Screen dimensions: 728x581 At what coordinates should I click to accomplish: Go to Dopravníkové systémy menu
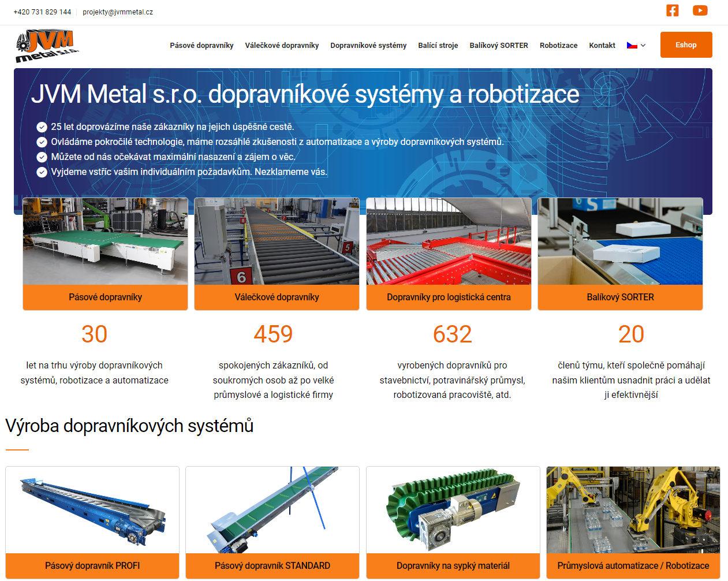[x=368, y=46]
